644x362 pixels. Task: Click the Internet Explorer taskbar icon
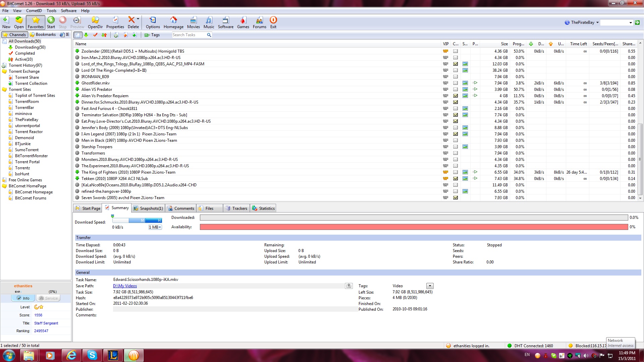[71, 355]
